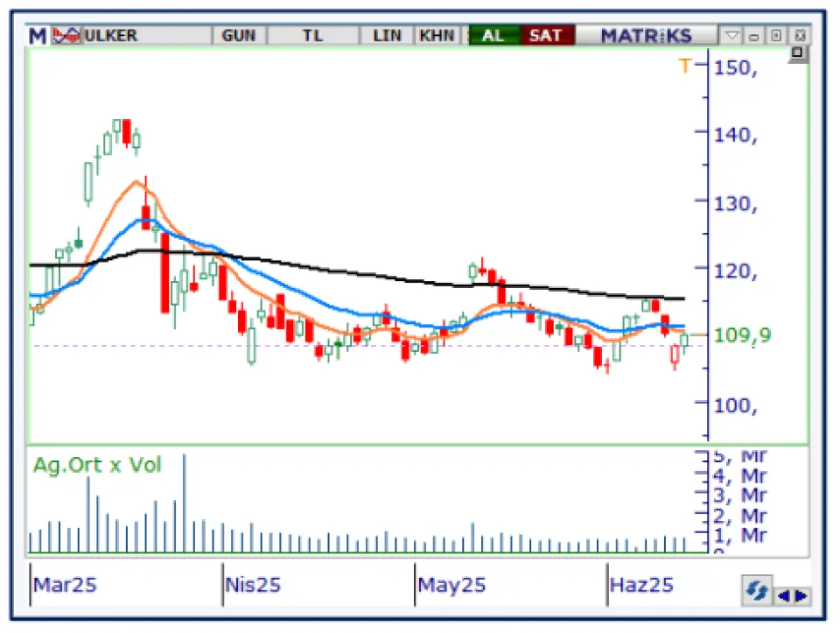Toggle the LIN scale button
Screen dimensions: 840x633
point(387,36)
